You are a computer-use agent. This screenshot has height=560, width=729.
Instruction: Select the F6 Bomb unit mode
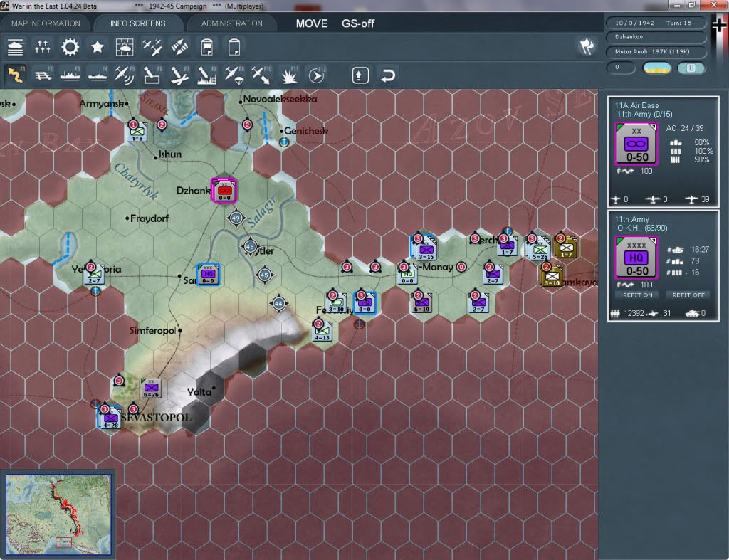[x=152, y=75]
